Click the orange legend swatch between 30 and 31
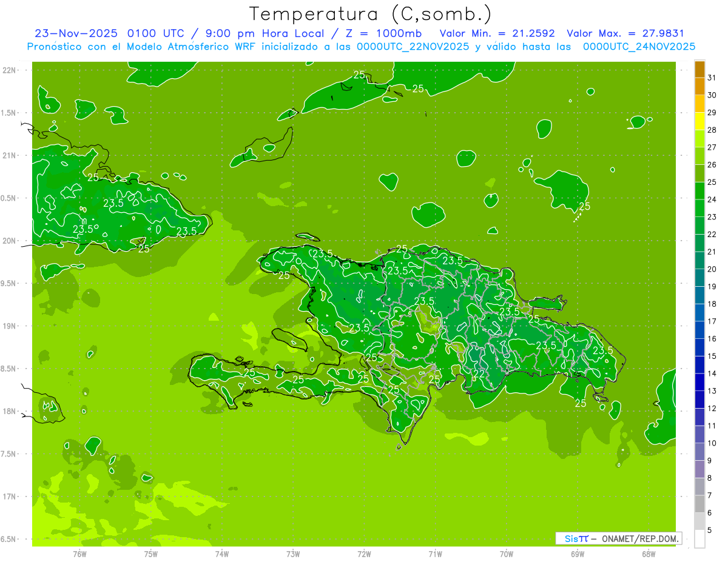Screen dimensions: 728x562 click(x=699, y=87)
